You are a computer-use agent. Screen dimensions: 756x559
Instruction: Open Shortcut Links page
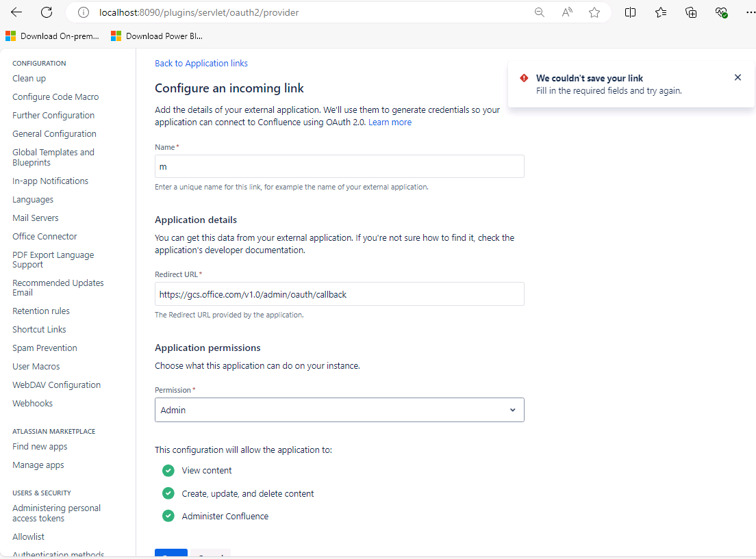(x=39, y=330)
